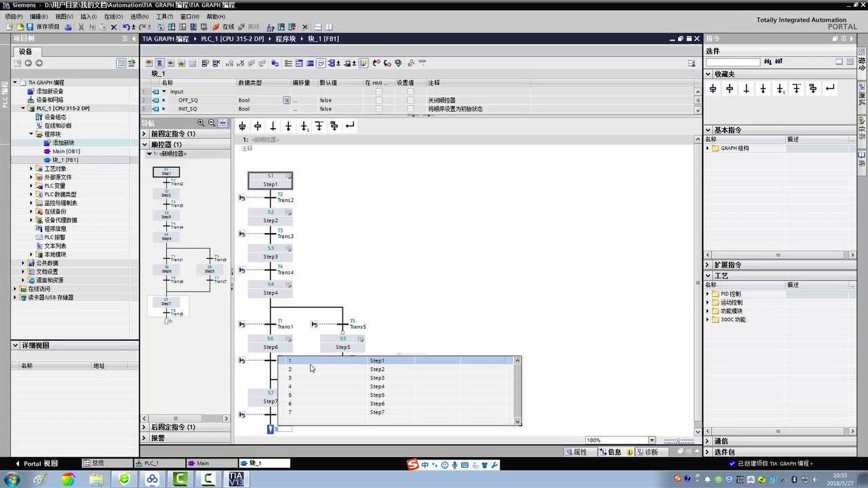Zoom in using the navigation magnifier icon
This screenshot has height=488, width=868.
point(201,123)
